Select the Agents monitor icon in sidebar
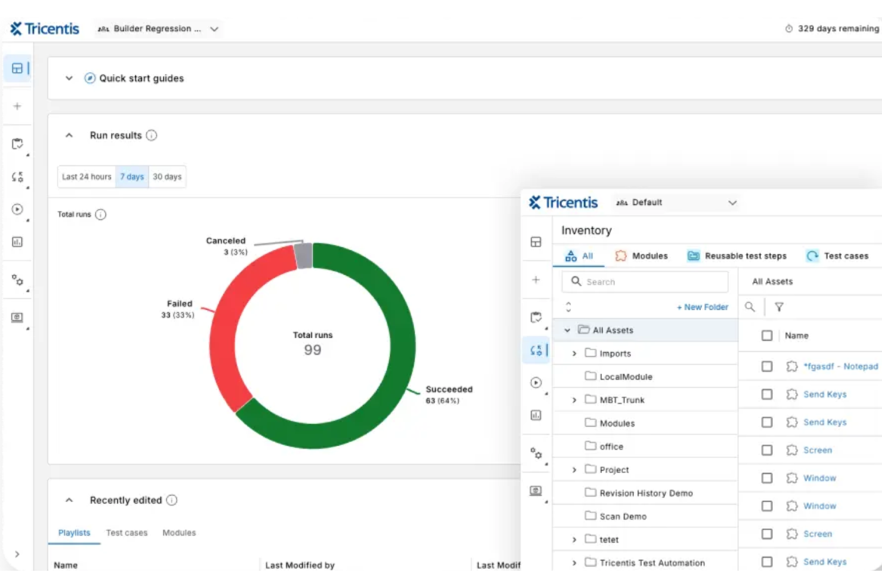The height and width of the screenshot is (588, 882). [17, 318]
